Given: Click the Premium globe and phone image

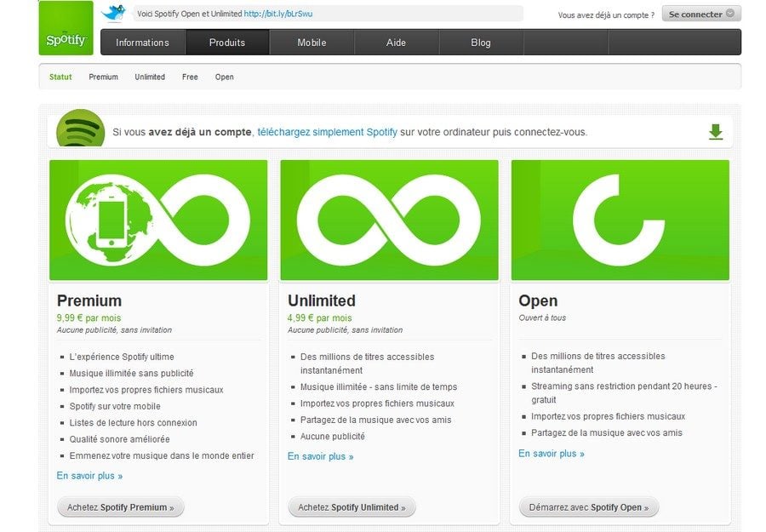Looking at the screenshot, I should click(158, 220).
